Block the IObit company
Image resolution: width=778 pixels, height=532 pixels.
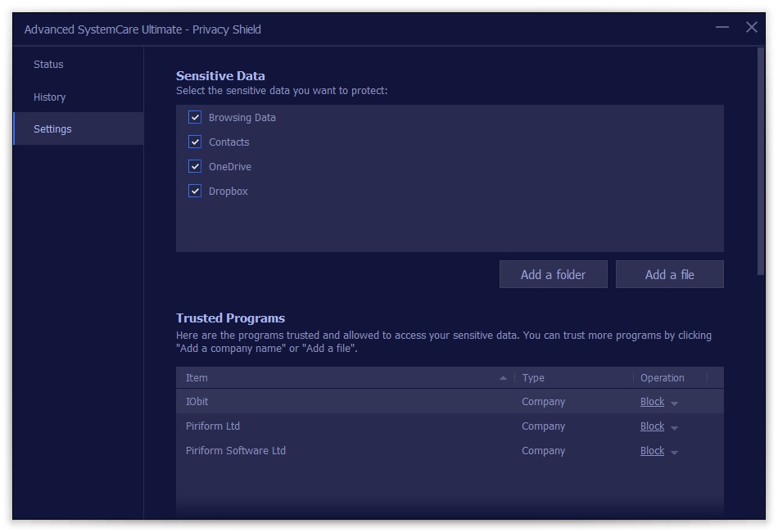pos(652,402)
